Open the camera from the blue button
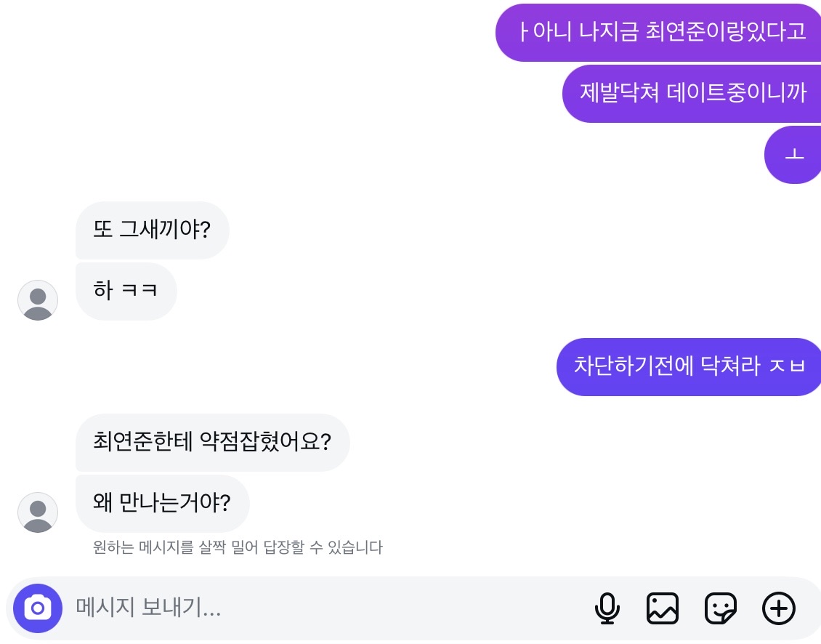Viewport: 821px width, 644px height. (38, 608)
